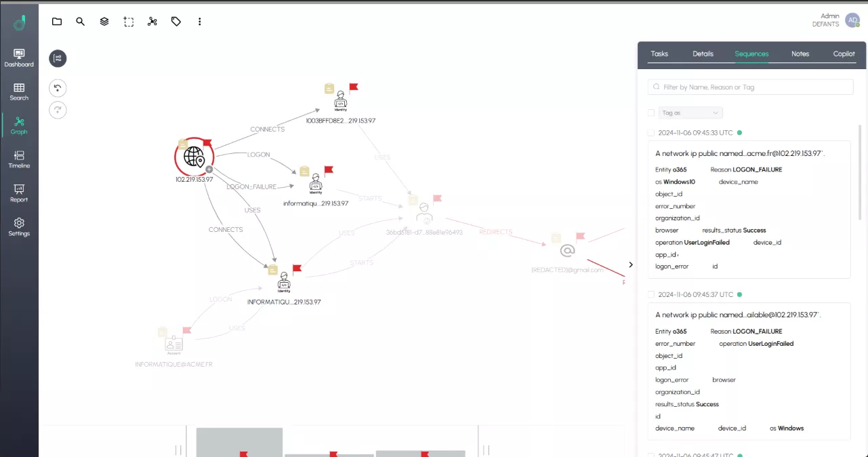Click the undo arrow button
The height and width of the screenshot is (457, 868).
(58, 88)
